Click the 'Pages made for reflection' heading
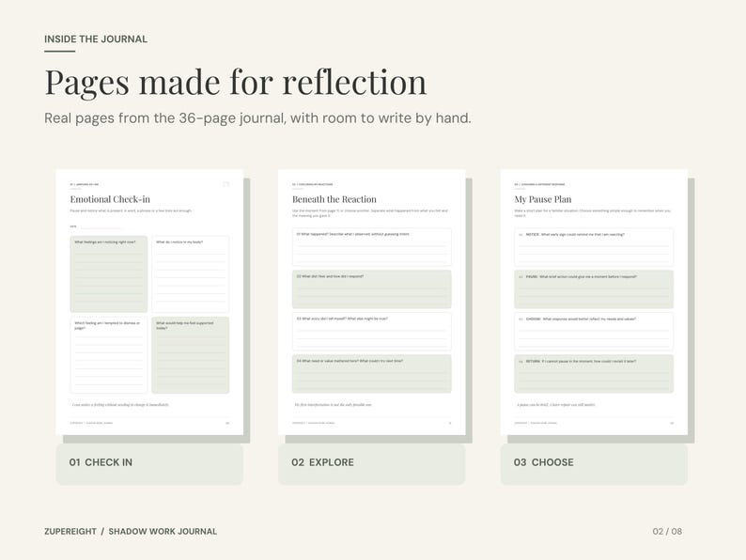The image size is (746, 560). (236, 82)
